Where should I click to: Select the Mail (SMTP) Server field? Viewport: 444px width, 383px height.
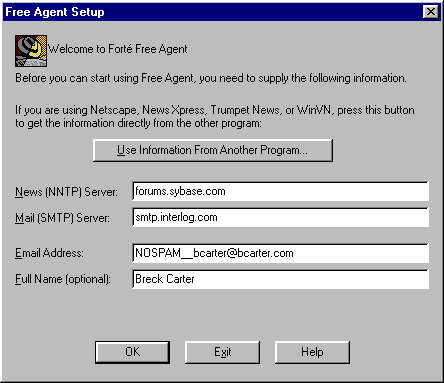(280, 217)
